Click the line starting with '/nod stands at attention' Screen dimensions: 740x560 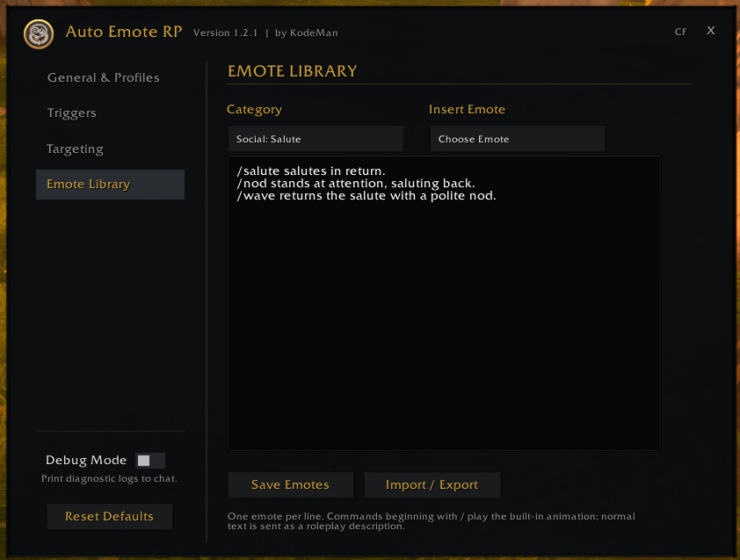coord(356,183)
